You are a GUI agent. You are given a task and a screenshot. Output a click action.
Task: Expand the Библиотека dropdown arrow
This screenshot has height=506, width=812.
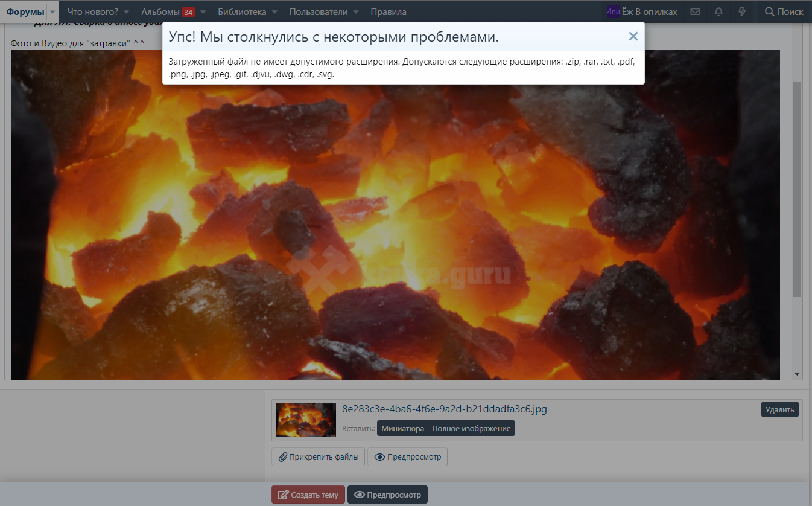(x=274, y=12)
